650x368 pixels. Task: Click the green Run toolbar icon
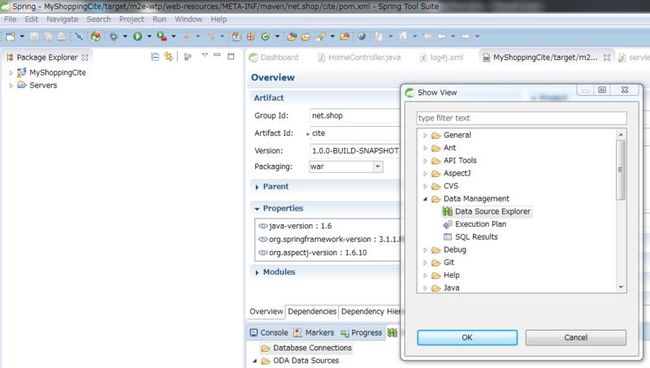137,36
